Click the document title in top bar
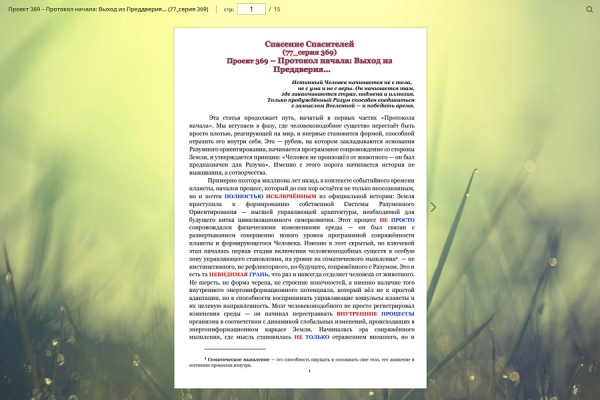 point(108,9)
